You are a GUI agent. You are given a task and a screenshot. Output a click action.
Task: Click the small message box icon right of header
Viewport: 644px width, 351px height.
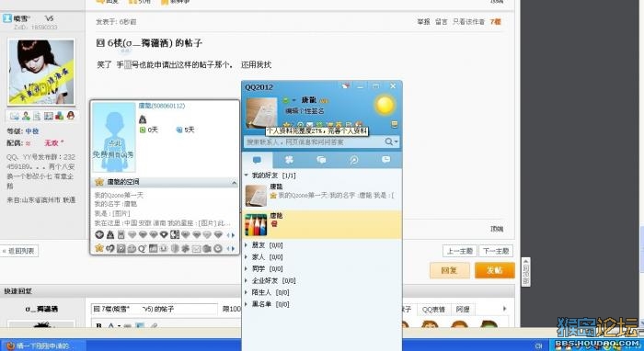(395, 124)
